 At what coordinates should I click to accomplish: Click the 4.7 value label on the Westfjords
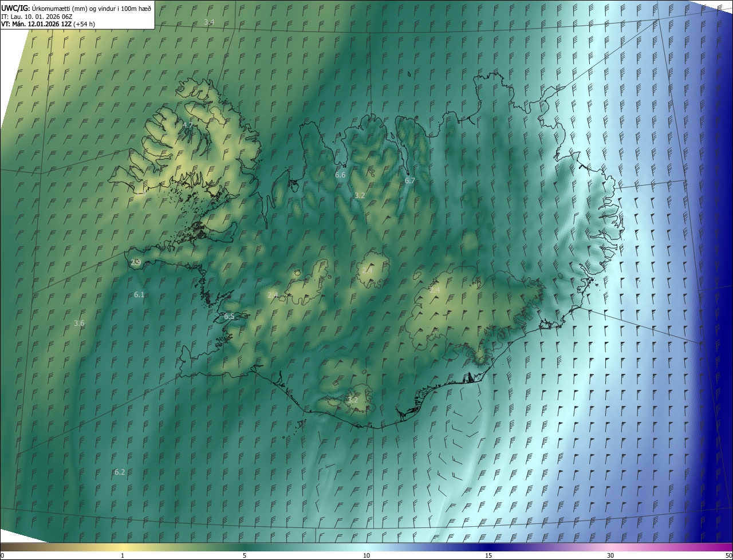coord(187,125)
